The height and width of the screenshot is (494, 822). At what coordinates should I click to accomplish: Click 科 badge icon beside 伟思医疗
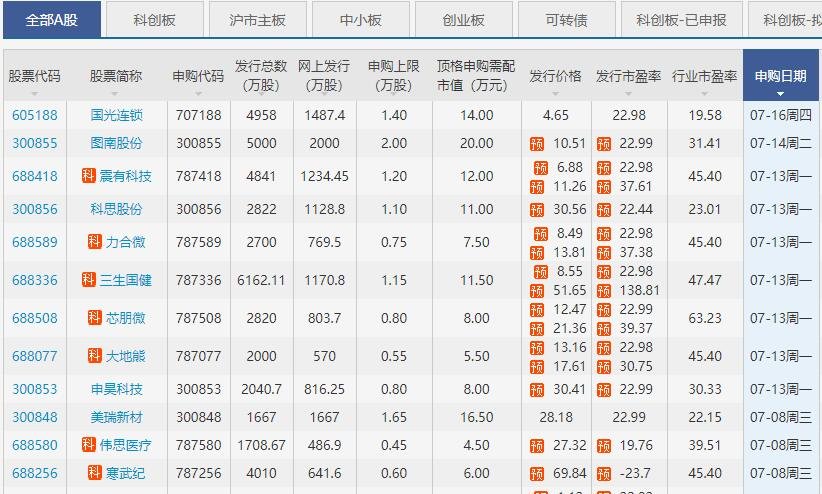coord(89,444)
